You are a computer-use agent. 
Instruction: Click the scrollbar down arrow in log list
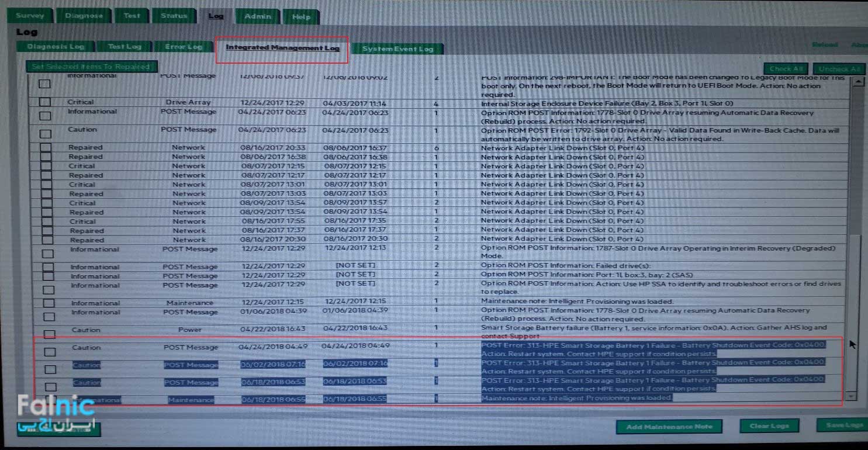[852, 396]
